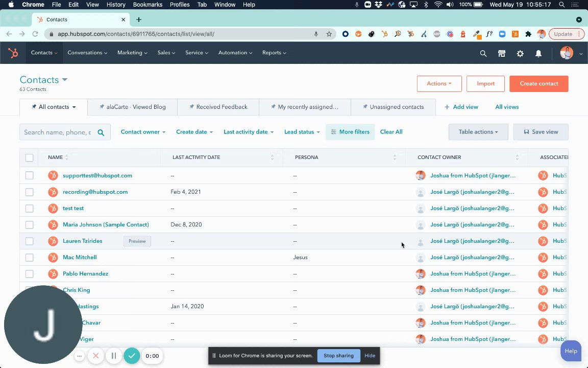Check the supporttest@hubspot.com row checkbox

(x=29, y=175)
